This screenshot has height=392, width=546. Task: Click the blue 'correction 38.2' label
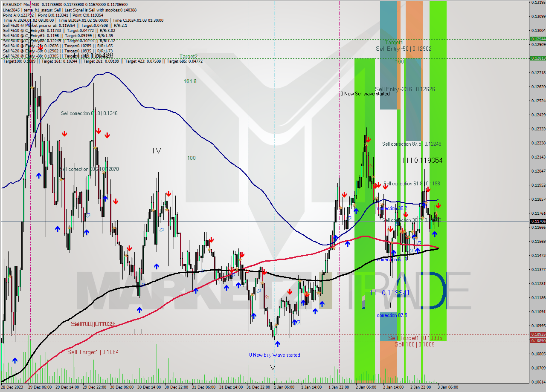[x=392, y=208]
